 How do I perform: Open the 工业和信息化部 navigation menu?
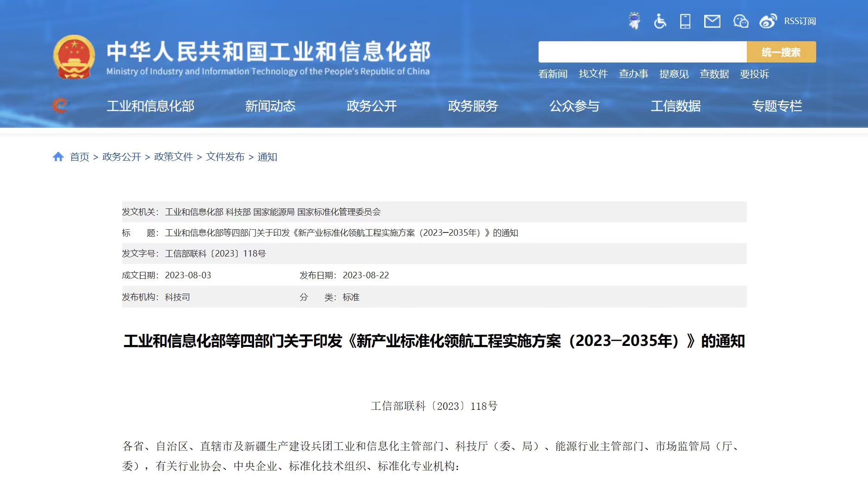[150, 106]
